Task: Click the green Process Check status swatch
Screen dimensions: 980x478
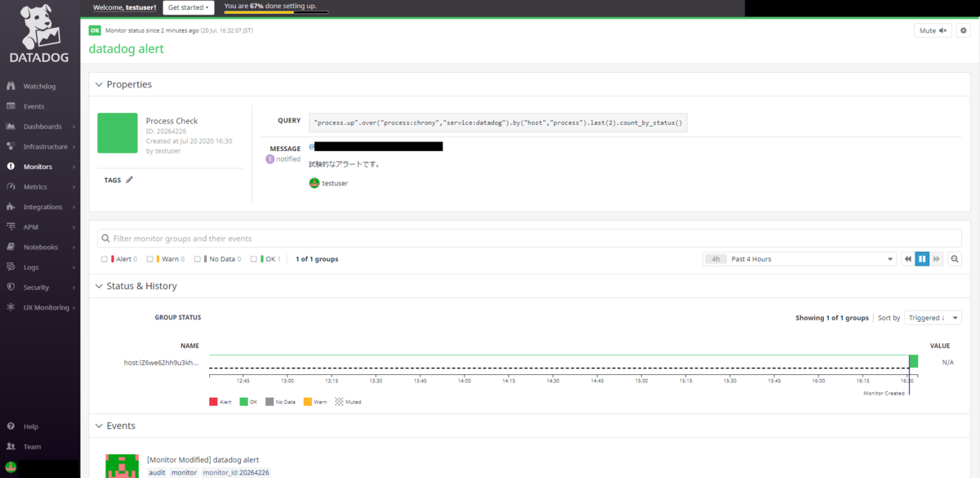Action: 118,133
